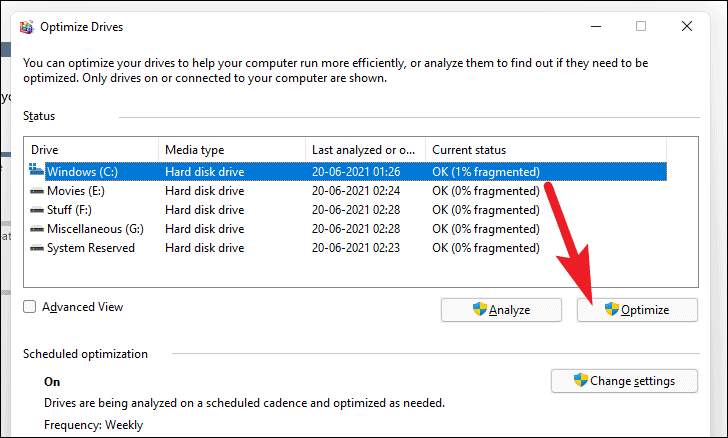The width and height of the screenshot is (728, 438).
Task: Click the Movies (E:) drive icon
Action: point(37,191)
